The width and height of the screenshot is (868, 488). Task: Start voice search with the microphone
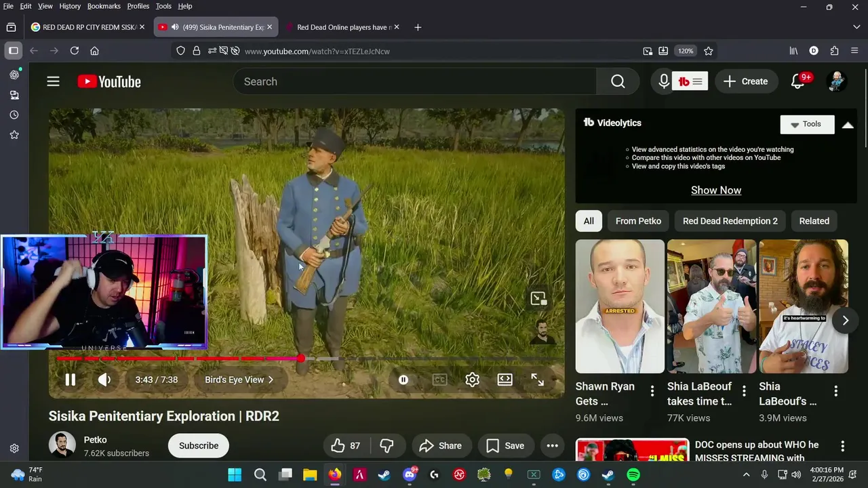pyautogui.click(x=664, y=81)
